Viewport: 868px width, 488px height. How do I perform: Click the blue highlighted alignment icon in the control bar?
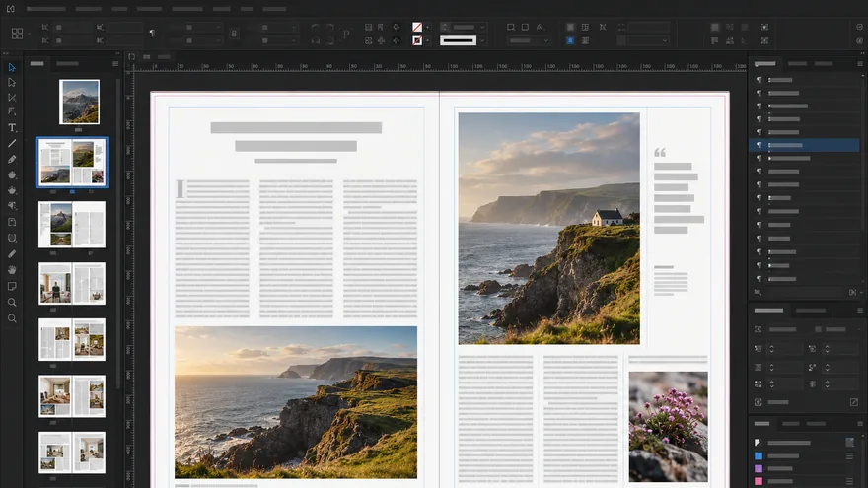(x=570, y=40)
